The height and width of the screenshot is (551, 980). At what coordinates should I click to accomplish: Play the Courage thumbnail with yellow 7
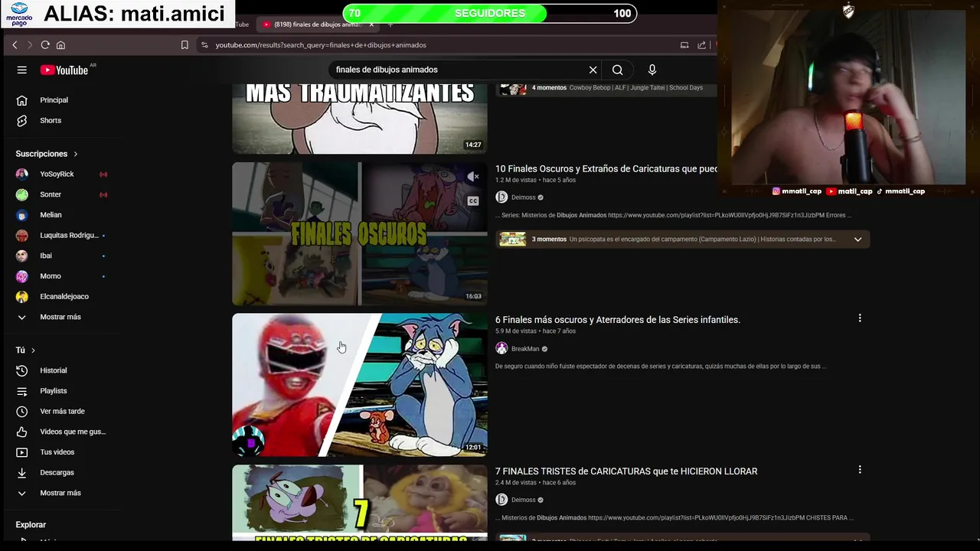tap(360, 503)
